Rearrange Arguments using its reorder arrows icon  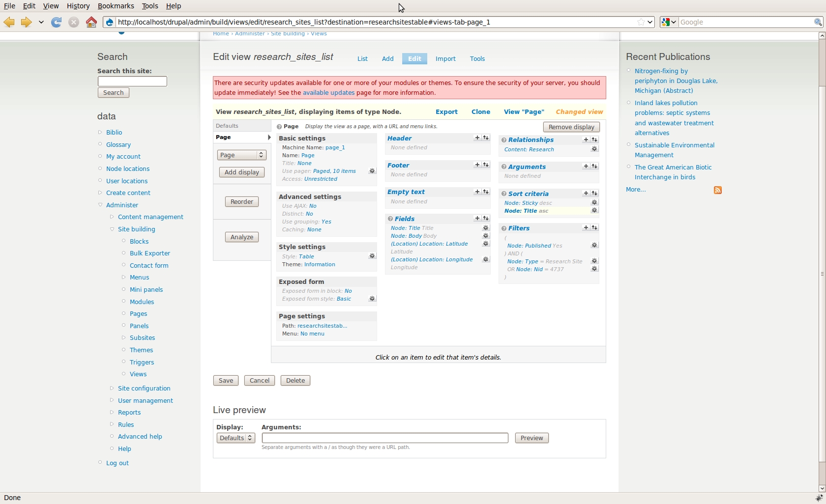click(594, 167)
